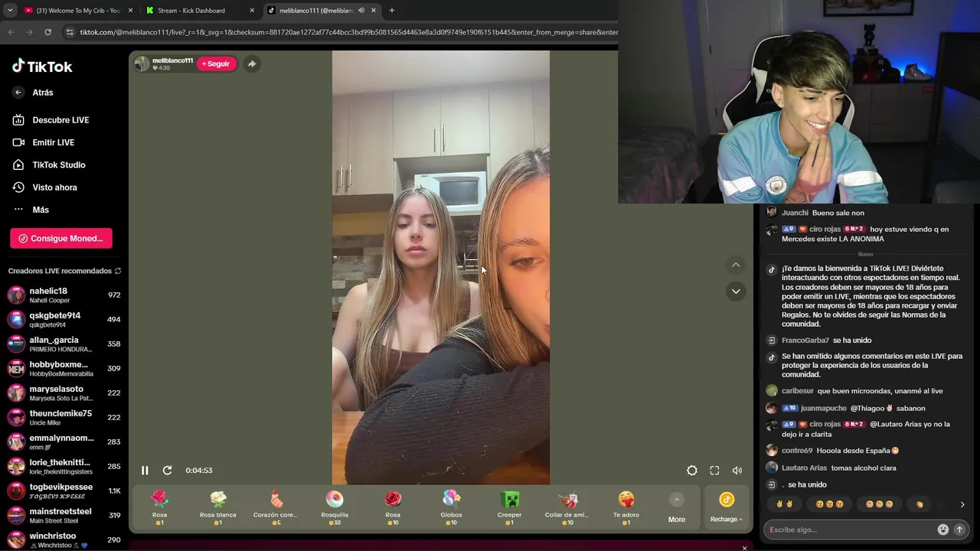Mute the meliblanco111 tab audio icon
980x551 pixels.
361,11
